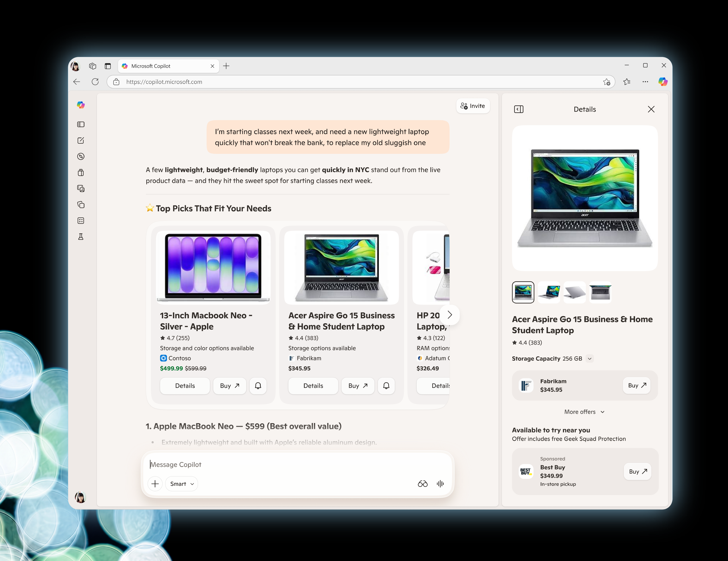Screen dimensions: 728x561
Task: Select the third closed-lid Acer thumbnail
Action: [x=574, y=292]
